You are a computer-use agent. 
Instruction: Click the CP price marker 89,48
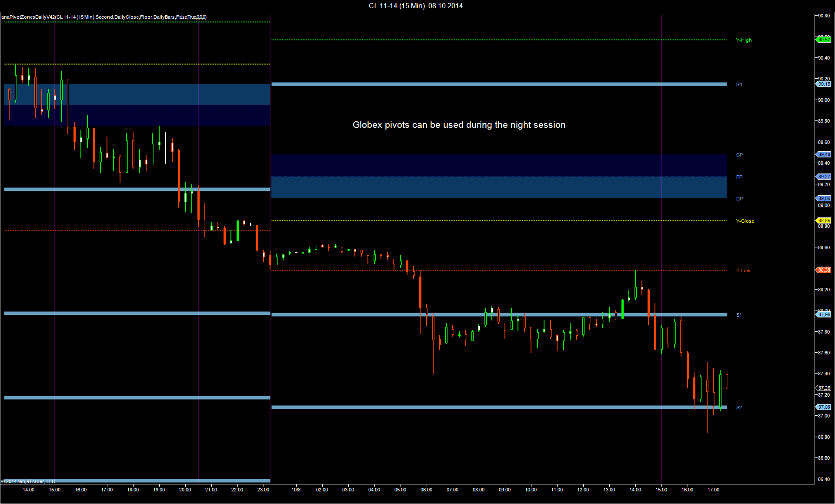(824, 154)
